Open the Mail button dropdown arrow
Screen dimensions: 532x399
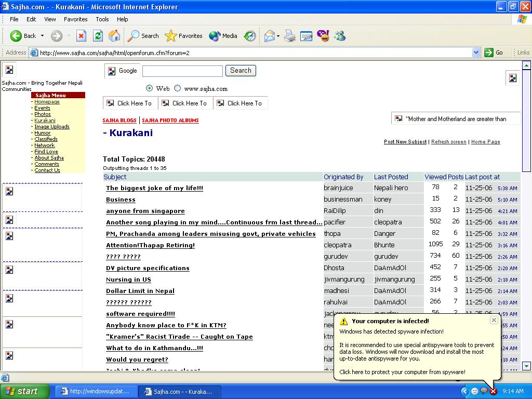click(x=278, y=36)
